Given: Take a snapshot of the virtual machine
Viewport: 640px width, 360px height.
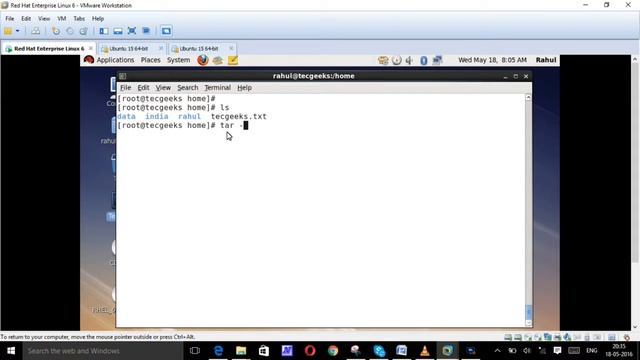Looking at the screenshot, I should pyautogui.click(x=56, y=31).
